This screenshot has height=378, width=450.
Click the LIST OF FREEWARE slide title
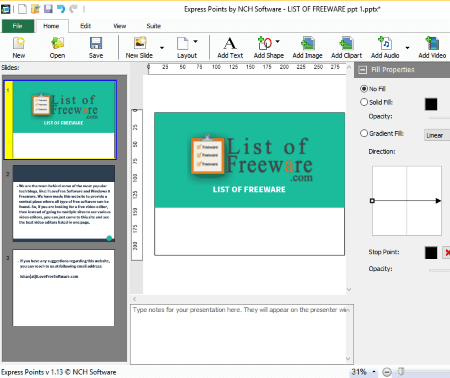249,189
